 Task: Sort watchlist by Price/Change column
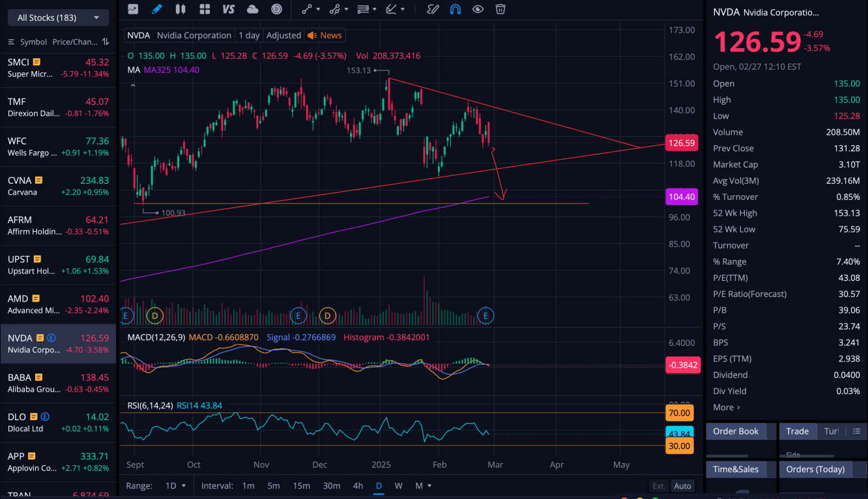80,42
